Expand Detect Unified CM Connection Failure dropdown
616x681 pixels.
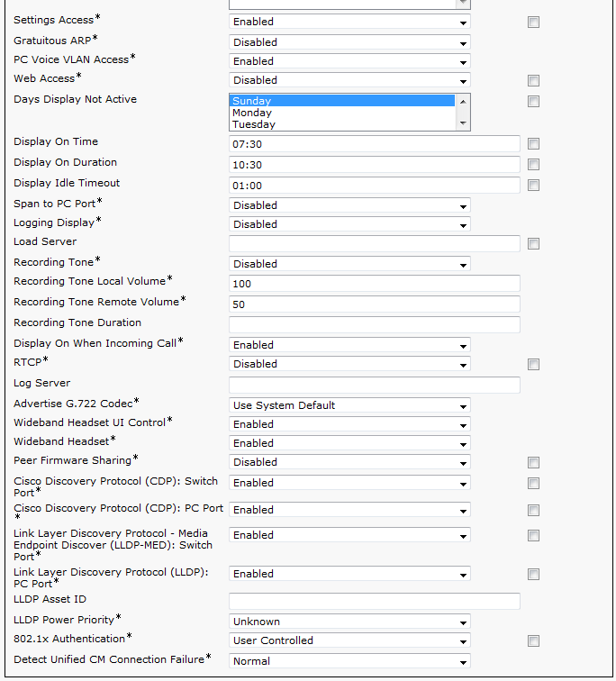click(x=349, y=661)
